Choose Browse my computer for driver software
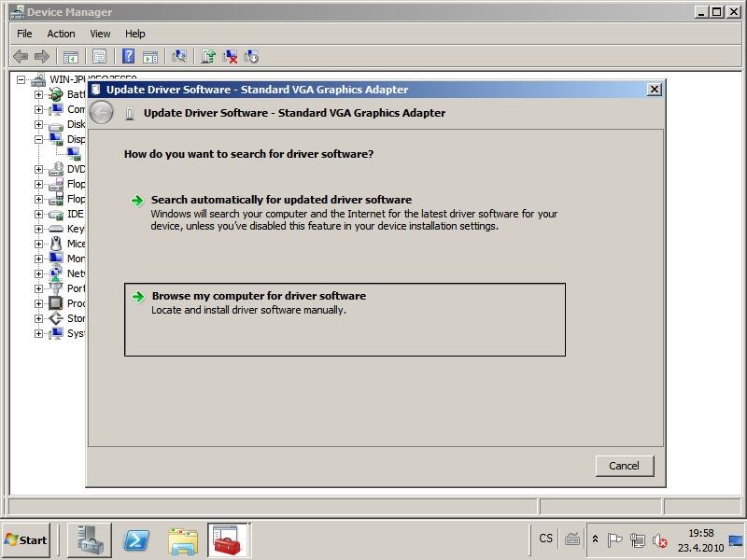747x560 pixels. (259, 296)
